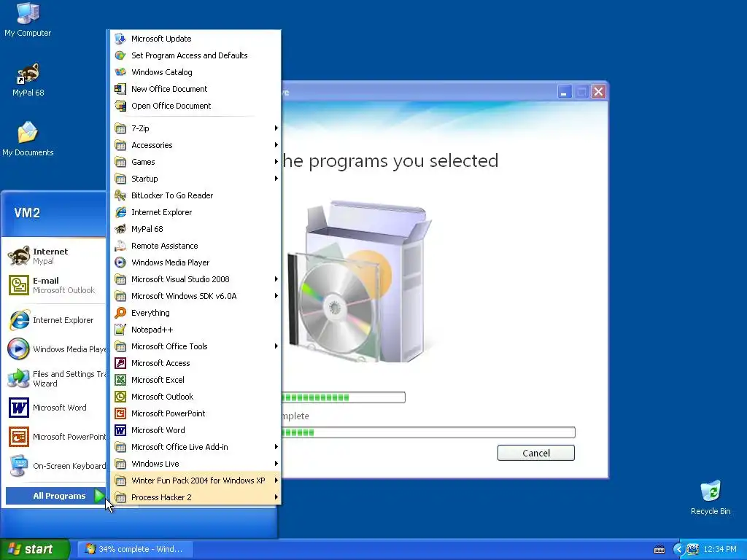This screenshot has height=560, width=747.
Task: Click the All Programs button
Action: (x=55, y=496)
